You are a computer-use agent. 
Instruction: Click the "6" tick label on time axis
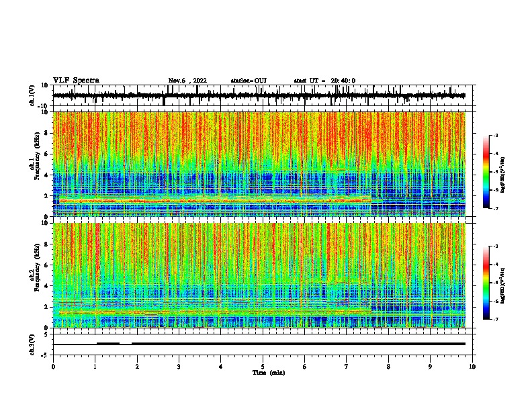tap(305, 367)
